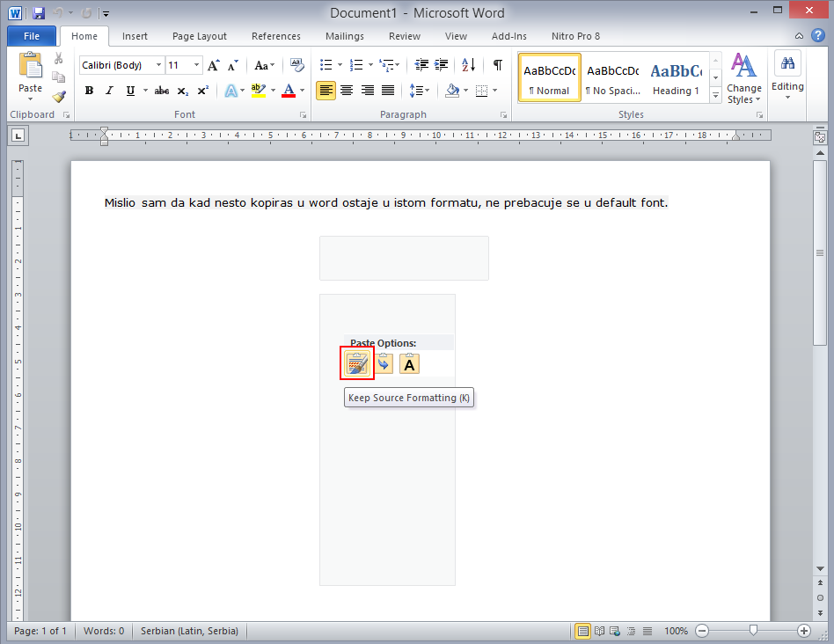
Task: Click the Editing binoculars icon
Action: click(787, 63)
